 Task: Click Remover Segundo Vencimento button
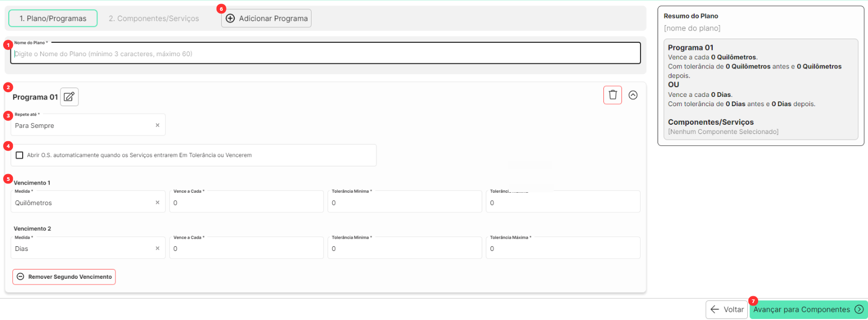tap(64, 277)
